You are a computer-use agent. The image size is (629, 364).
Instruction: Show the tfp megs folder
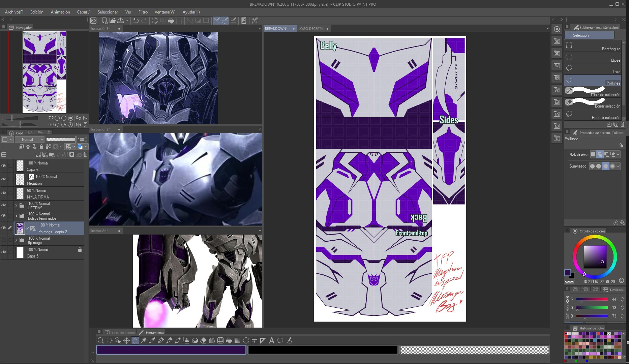pyautogui.click(x=4, y=240)
